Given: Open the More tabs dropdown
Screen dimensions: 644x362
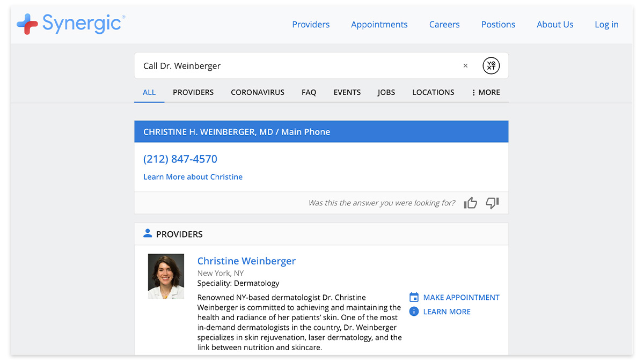Looking at the screenshot, I should (x=486, y=92).
